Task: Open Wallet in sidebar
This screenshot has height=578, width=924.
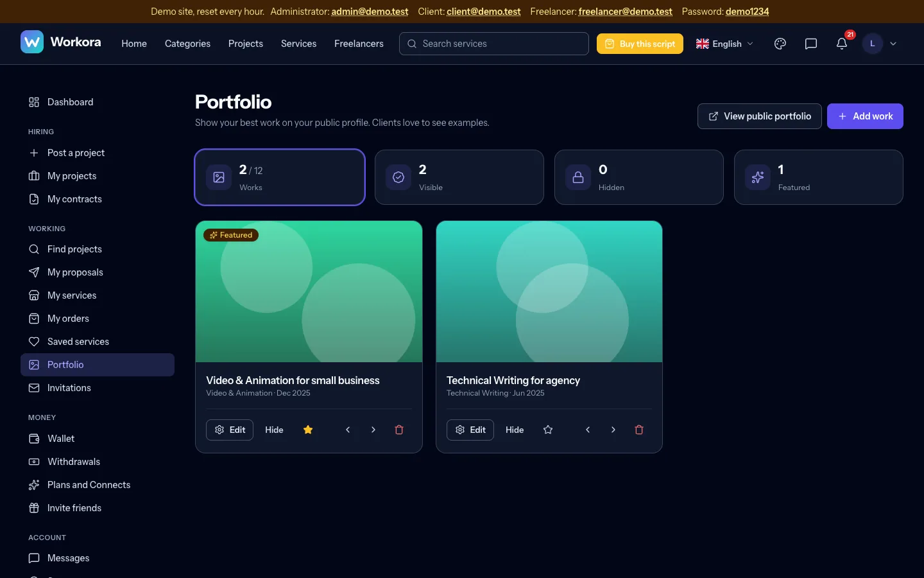Action: (98, 439)
